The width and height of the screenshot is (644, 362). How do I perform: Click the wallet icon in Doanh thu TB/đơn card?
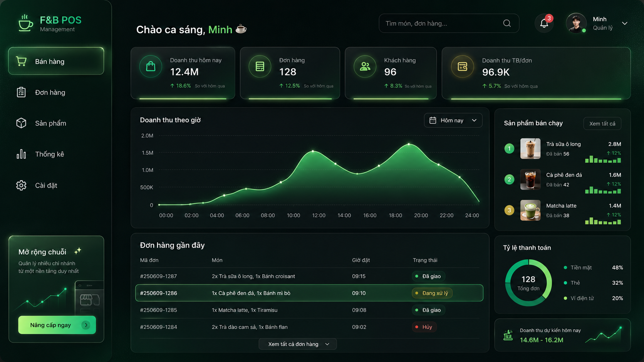[x=463, y=67]
